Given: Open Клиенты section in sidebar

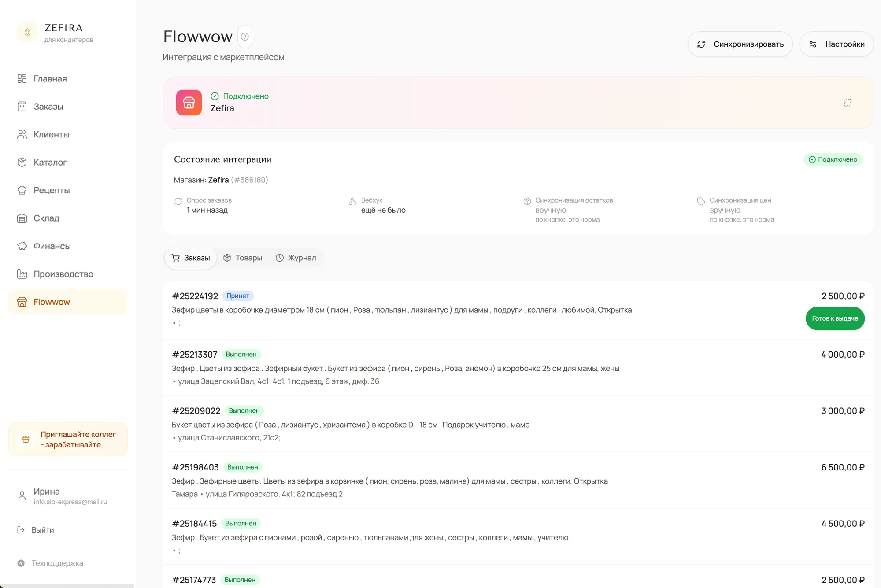Looking at the screenshot, I should (x=68, y=134).
